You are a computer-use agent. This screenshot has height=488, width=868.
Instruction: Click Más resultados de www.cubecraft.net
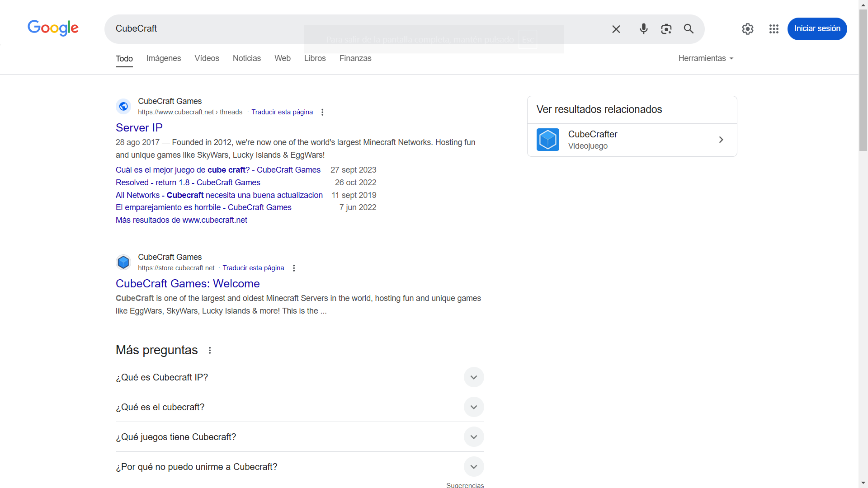point(181,220)
